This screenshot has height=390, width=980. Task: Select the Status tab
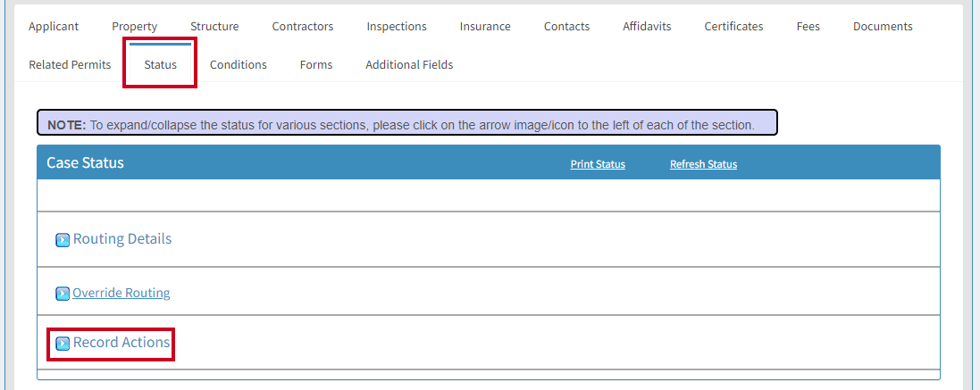tap(160, 64)
